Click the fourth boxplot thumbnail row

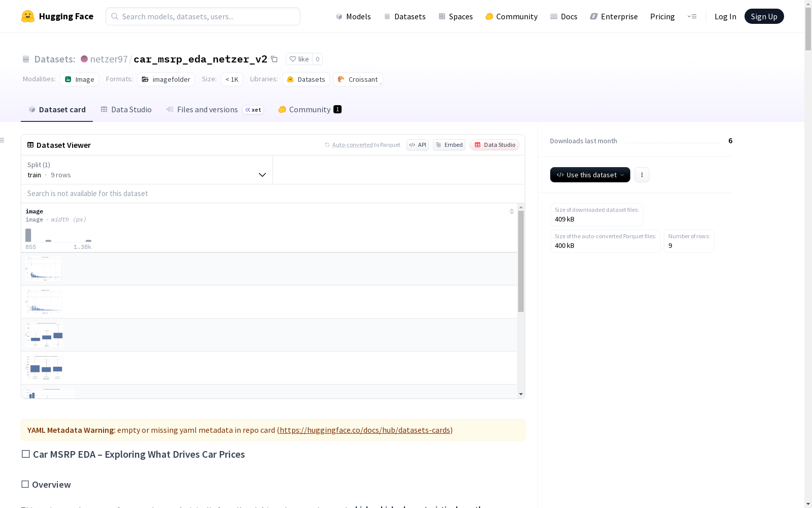269,368
